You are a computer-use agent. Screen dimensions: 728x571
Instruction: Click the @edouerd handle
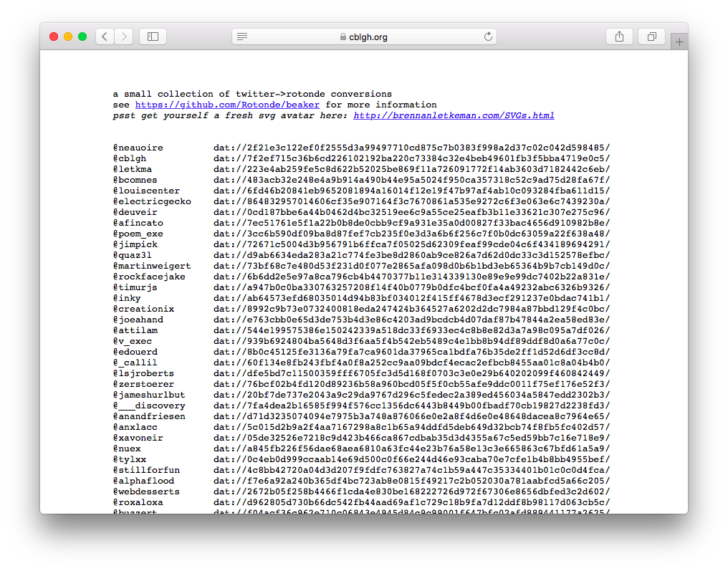(135, 352)
